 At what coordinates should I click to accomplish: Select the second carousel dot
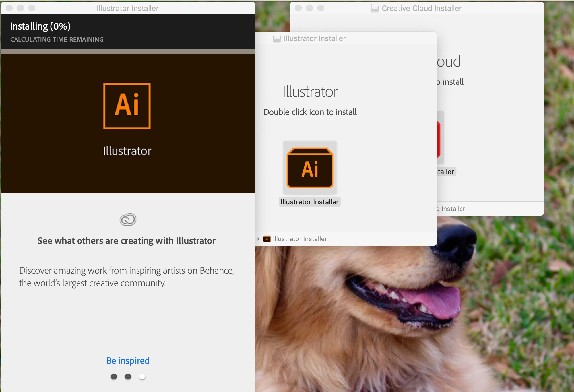[x=128, y=377]
